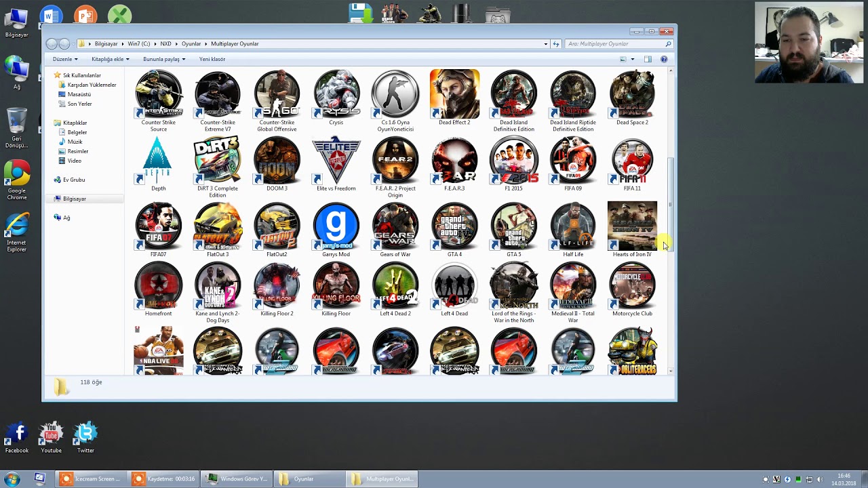The image size is (868, 488).
Task: Open Google Chrome desktop shortcut
Action: (17, 180)
